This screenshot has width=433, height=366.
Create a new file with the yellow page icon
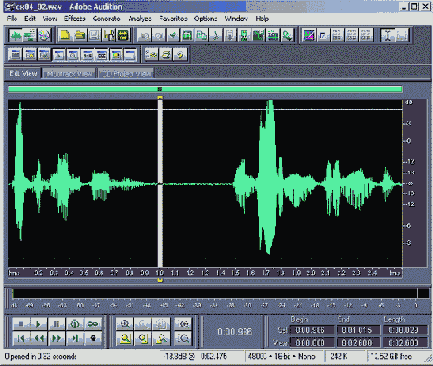point(65,35)
